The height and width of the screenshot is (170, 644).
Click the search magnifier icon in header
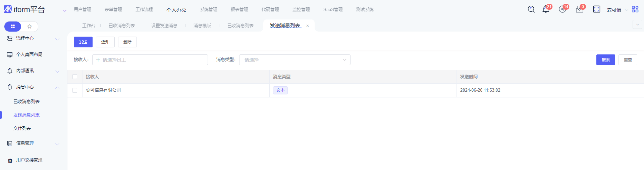coord(531,9)
